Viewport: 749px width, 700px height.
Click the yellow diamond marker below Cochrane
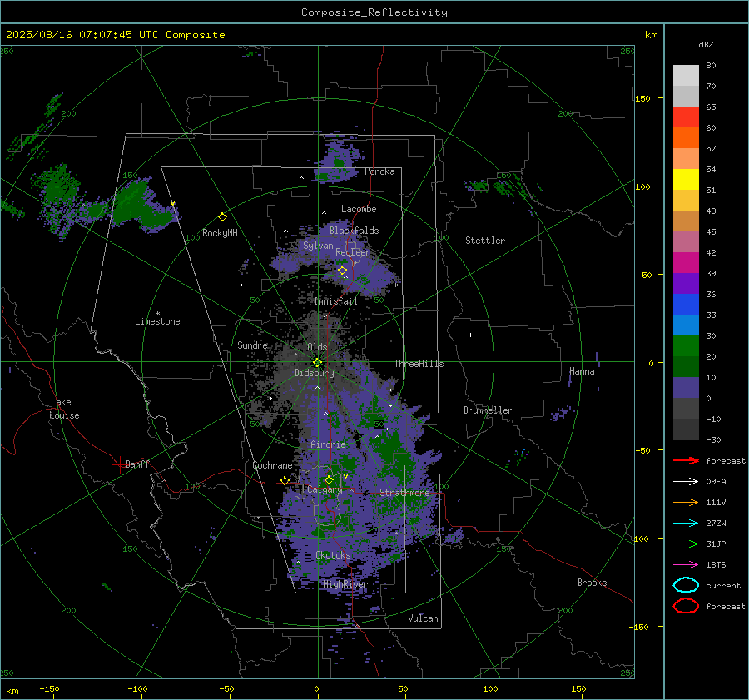pos(285,480)
